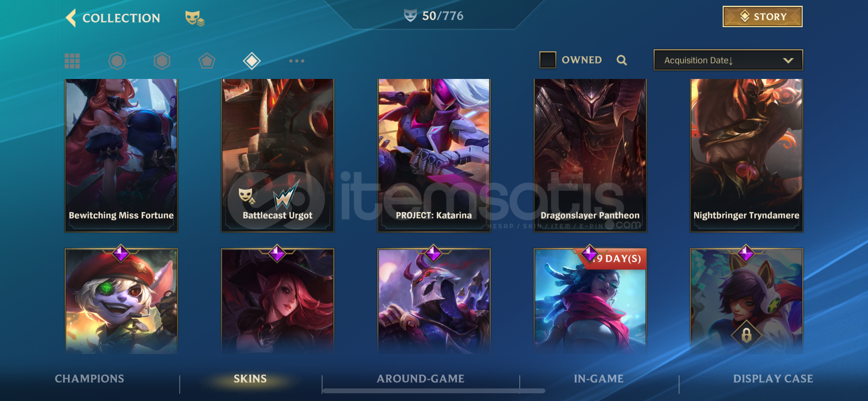
Task: Select the round rarity filter icon
Action: (x=117, y=61)
